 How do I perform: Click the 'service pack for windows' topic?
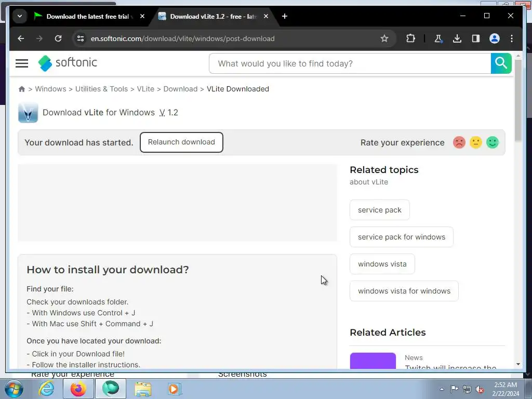click(x=402, y=237)
